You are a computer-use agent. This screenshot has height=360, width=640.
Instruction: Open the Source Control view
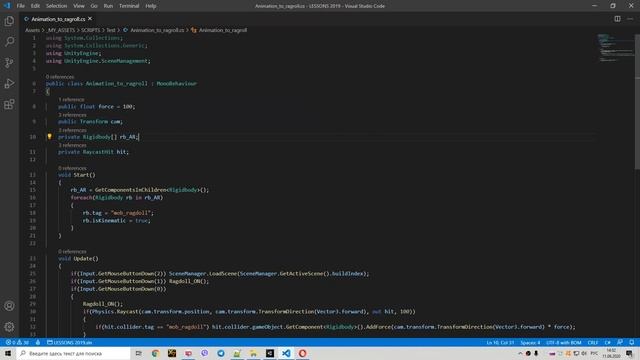point(9,62)
